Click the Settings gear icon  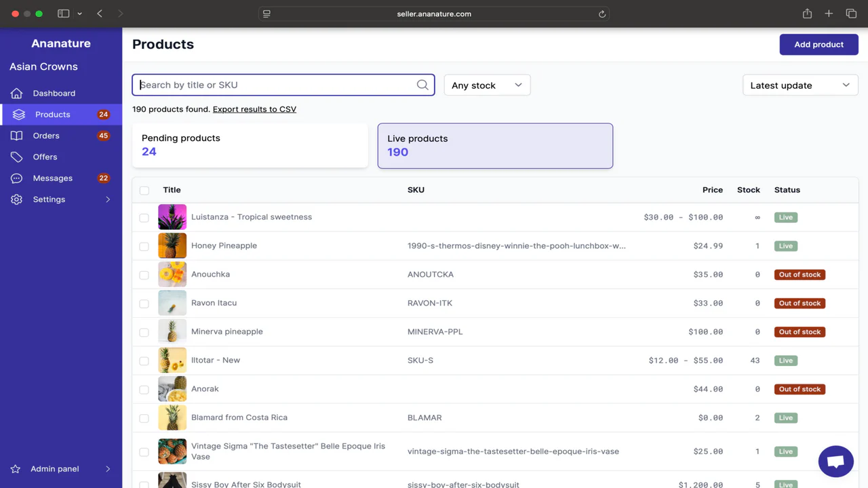17,200
